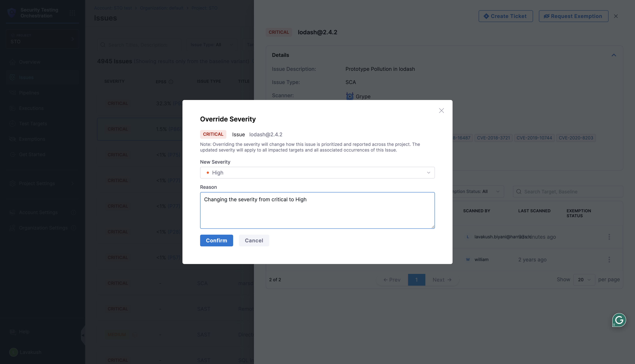Click Request Exemption button
635x364 pixels.
click(573, 16)
